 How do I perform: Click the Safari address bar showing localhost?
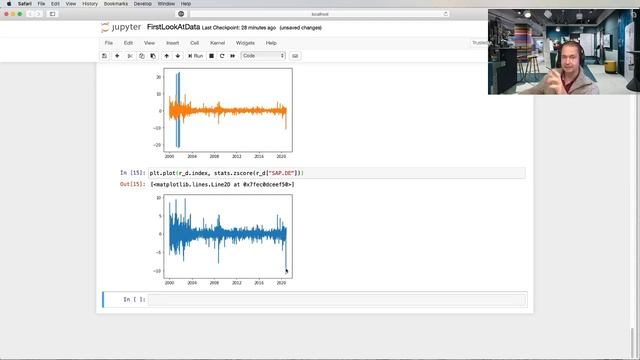320,14
